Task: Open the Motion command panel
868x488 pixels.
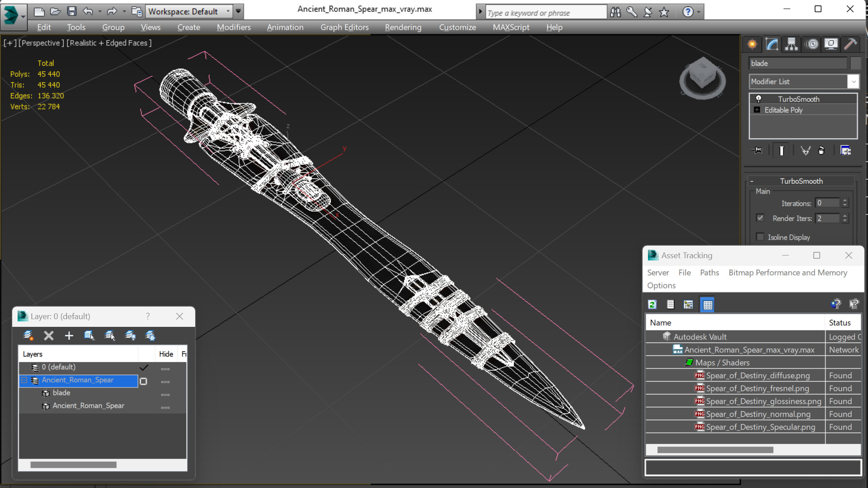Action: point(812,44)
